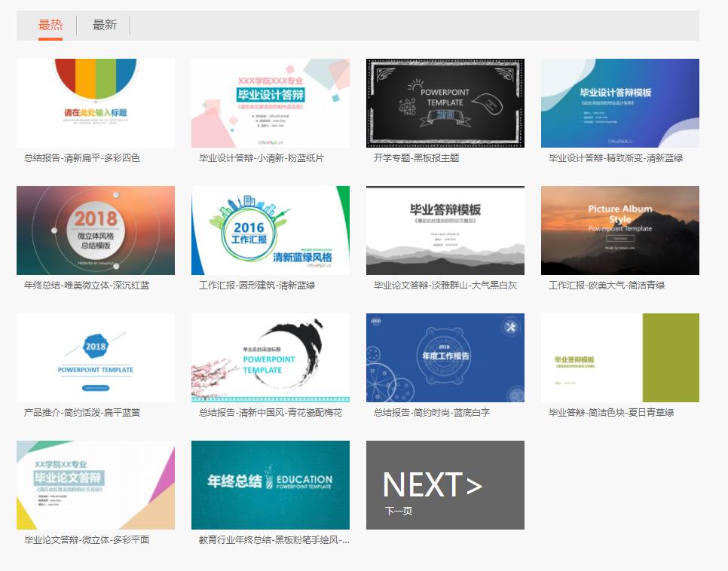Switch to the 最热 tab
The image size is (728, 571).
pos(50,25)
